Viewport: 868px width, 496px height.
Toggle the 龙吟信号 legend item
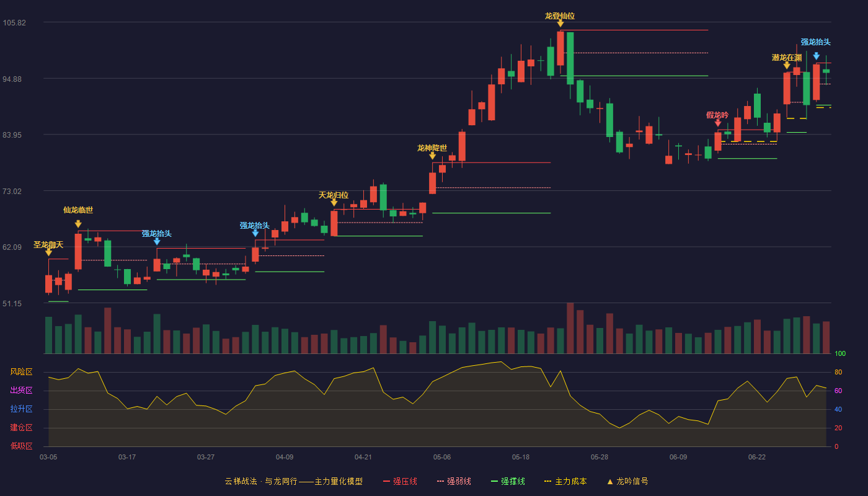pos(627,481)
